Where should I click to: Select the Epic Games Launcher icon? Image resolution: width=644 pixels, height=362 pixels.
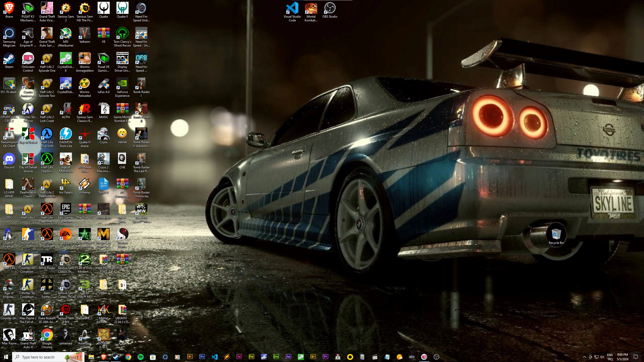point(66,213)
